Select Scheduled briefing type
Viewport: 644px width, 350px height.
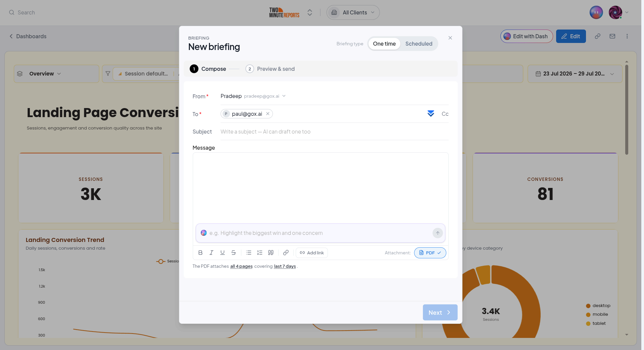coord(419,44)
